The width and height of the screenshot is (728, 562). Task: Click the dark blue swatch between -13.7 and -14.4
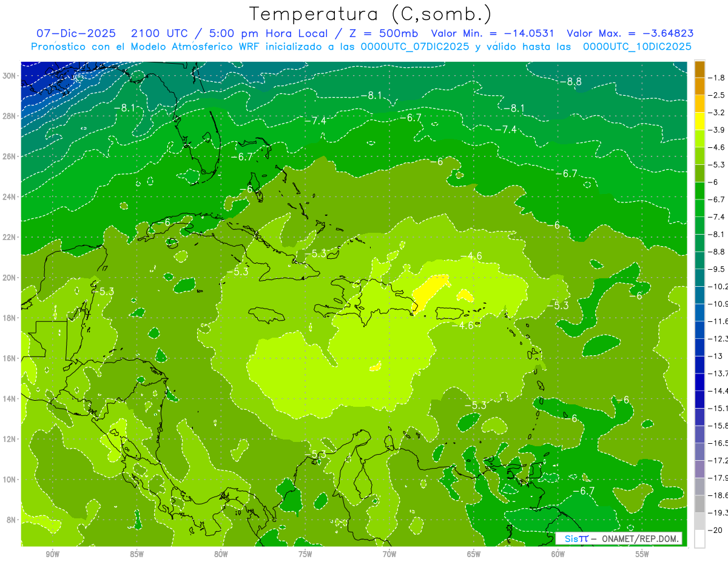pyautogui.click(x=700, y=382)
